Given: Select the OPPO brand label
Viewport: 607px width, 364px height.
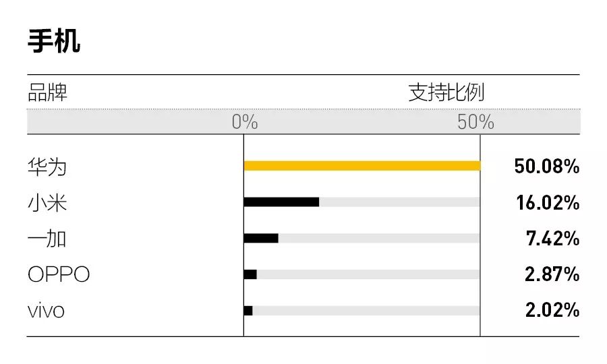Looking at the screenshot, I should click(x=59, y=274).
